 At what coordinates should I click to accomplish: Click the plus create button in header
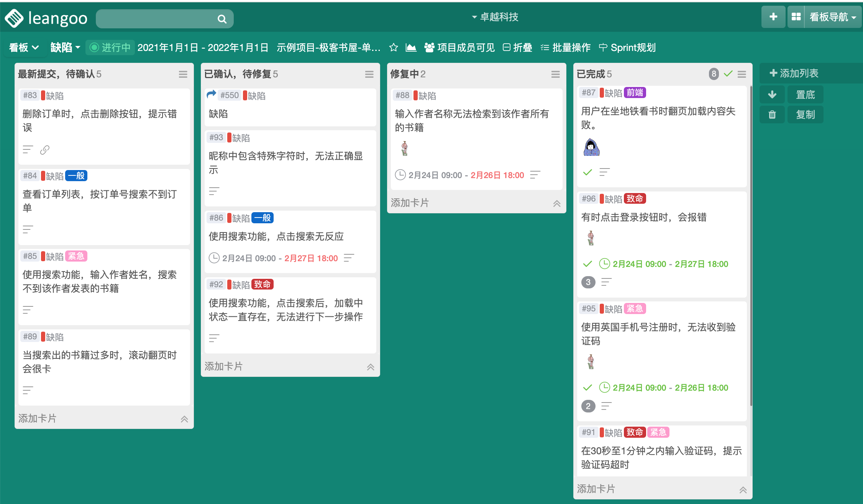click(x=773, y=17)
